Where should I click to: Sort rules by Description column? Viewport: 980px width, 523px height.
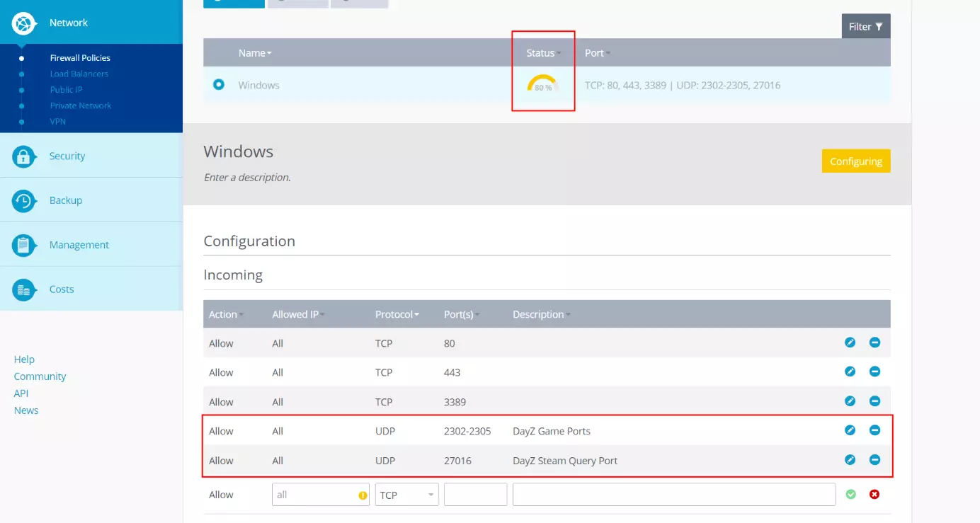[542, 314]
